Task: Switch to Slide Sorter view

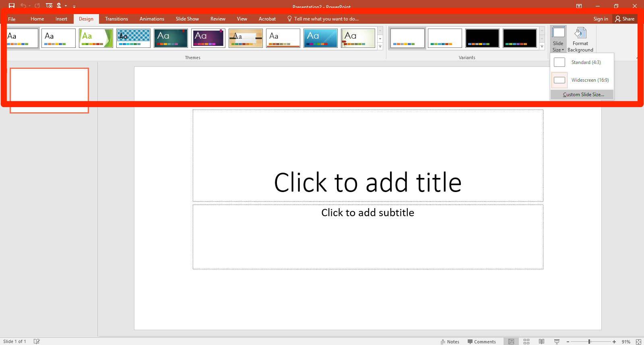Action: (x=526, y=341)
